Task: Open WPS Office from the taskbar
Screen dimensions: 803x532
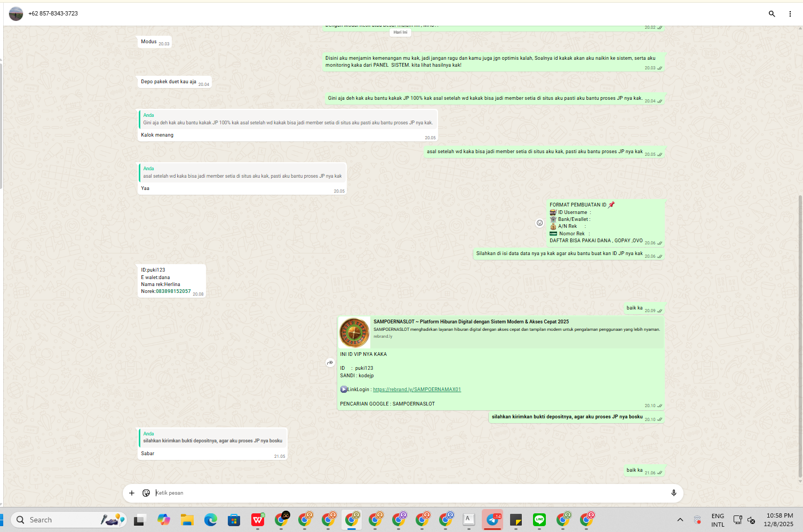Action: coord(258,520)
